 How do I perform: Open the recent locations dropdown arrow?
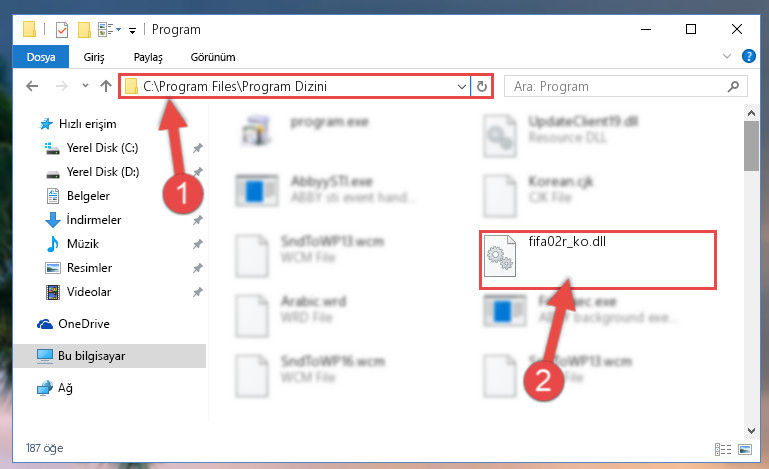85,86
